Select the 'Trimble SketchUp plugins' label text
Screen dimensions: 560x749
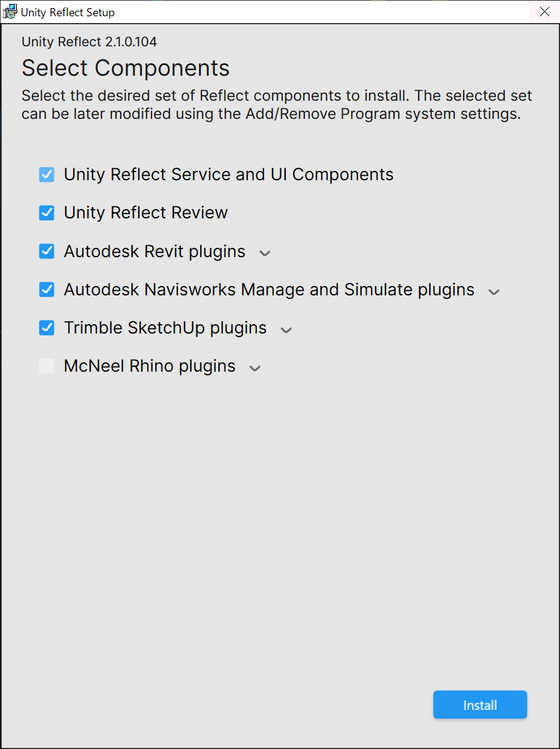click(165, 328)
